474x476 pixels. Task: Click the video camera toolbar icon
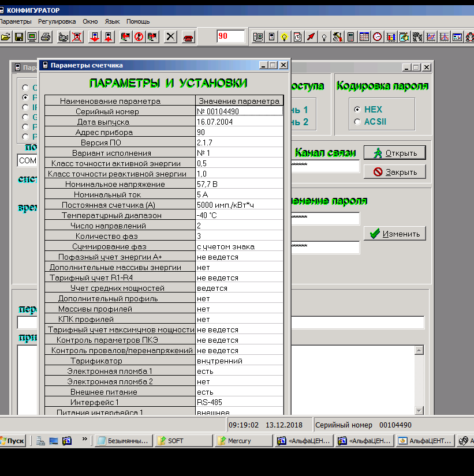click(64, 37)
